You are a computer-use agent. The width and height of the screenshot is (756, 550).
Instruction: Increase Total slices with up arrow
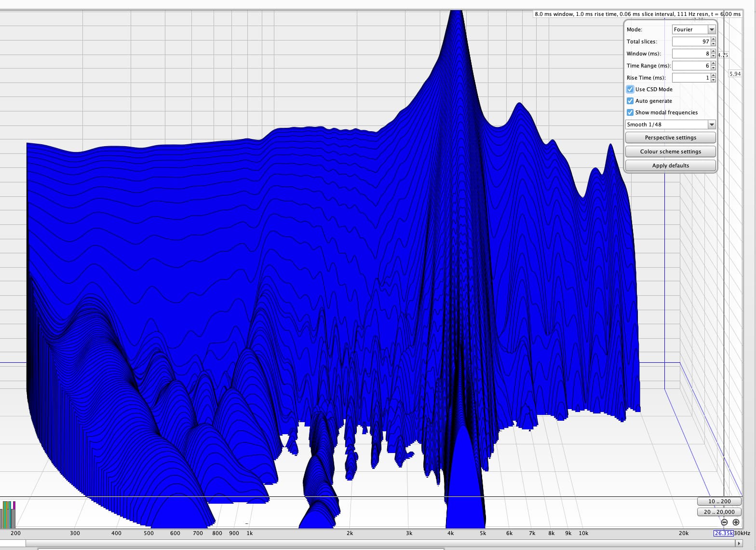click(713, 40)
